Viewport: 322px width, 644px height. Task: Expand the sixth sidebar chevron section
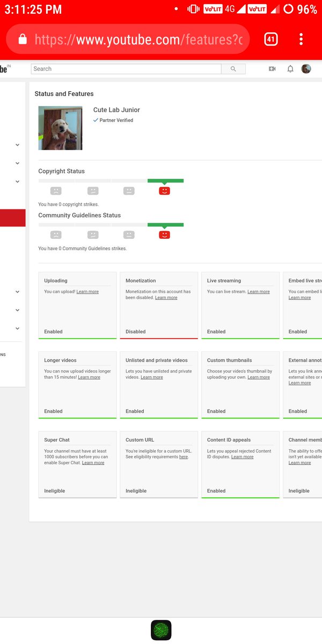click(17, 328)
